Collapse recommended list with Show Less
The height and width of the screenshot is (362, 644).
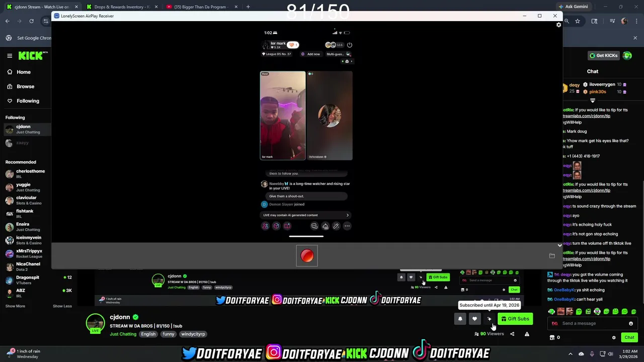tap(62, 306)
